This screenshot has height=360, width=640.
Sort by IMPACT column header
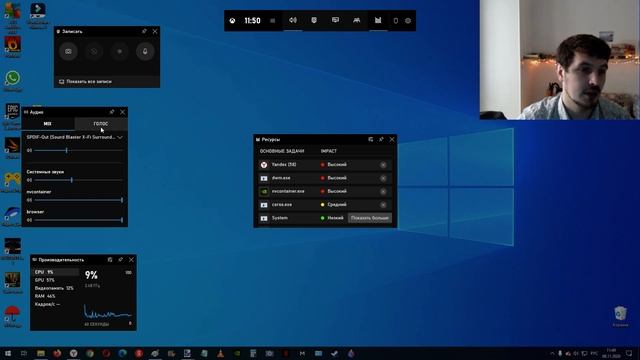point(329,151)
